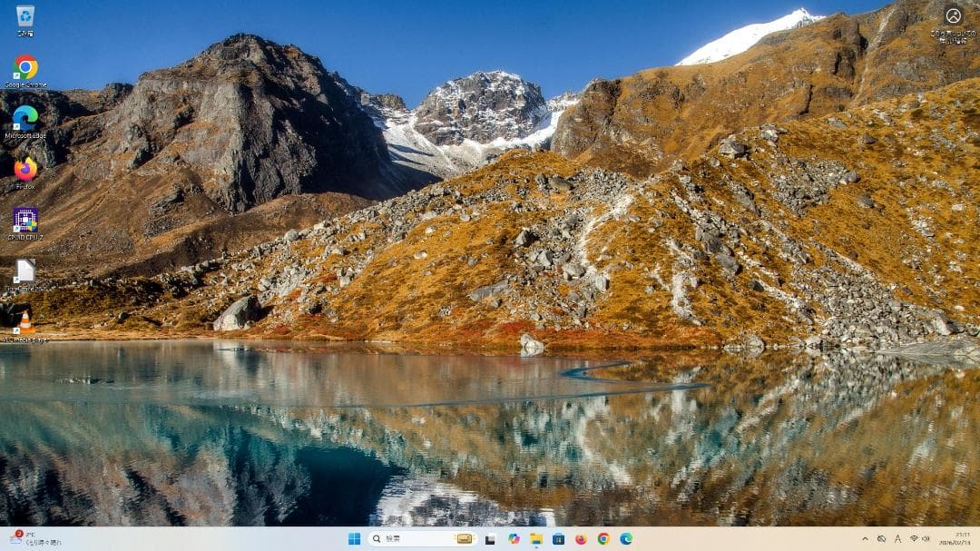Open the volume flyout to adjust sound

926,538
